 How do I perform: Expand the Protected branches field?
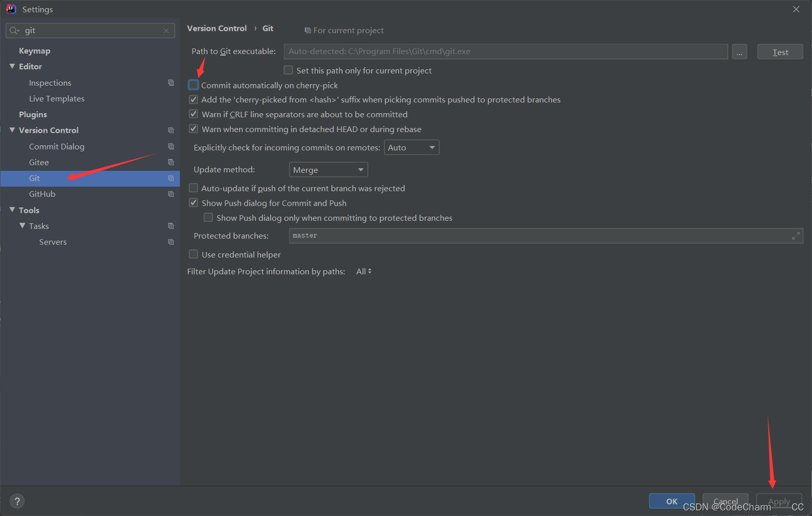point(795,236)
